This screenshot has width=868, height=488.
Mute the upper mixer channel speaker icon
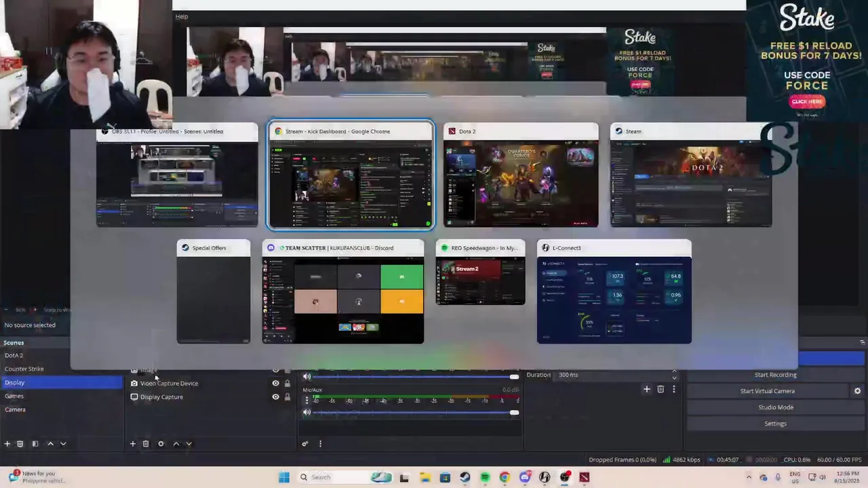point(307,377)
